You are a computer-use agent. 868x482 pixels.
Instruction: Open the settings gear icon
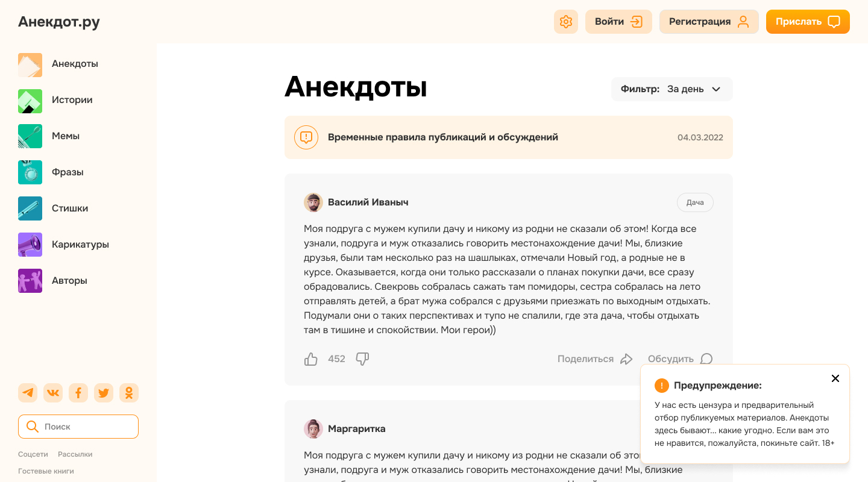565,22
